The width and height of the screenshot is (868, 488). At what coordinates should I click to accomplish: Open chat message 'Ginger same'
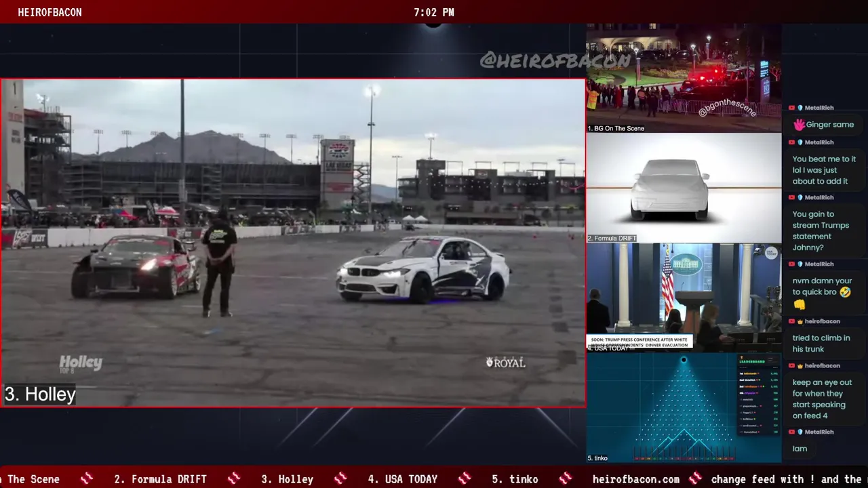823,125
